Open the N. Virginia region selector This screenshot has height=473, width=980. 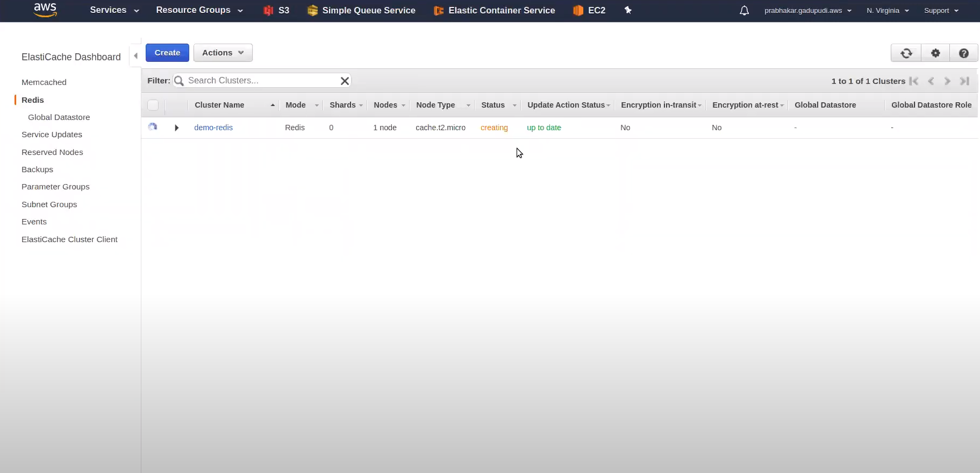(888, 10)
